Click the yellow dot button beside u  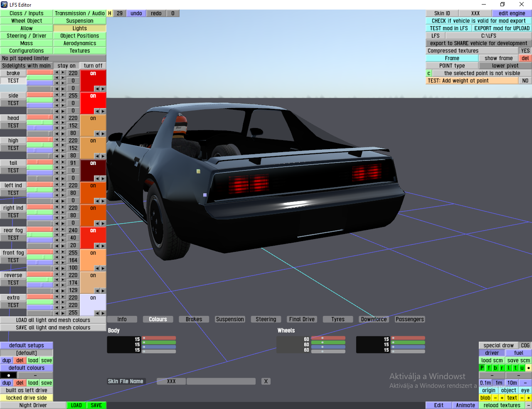(529, 368)
